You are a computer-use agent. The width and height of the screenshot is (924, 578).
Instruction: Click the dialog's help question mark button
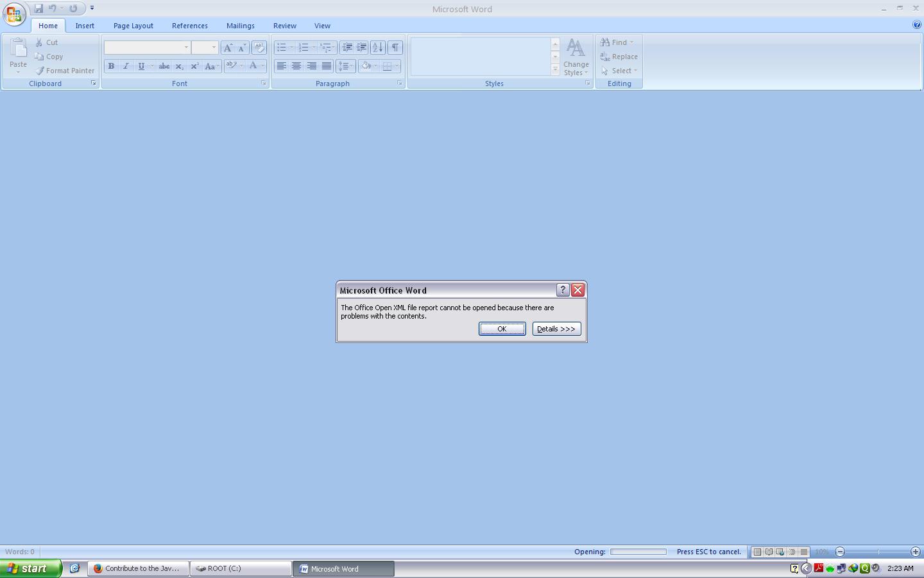[563, 290]
